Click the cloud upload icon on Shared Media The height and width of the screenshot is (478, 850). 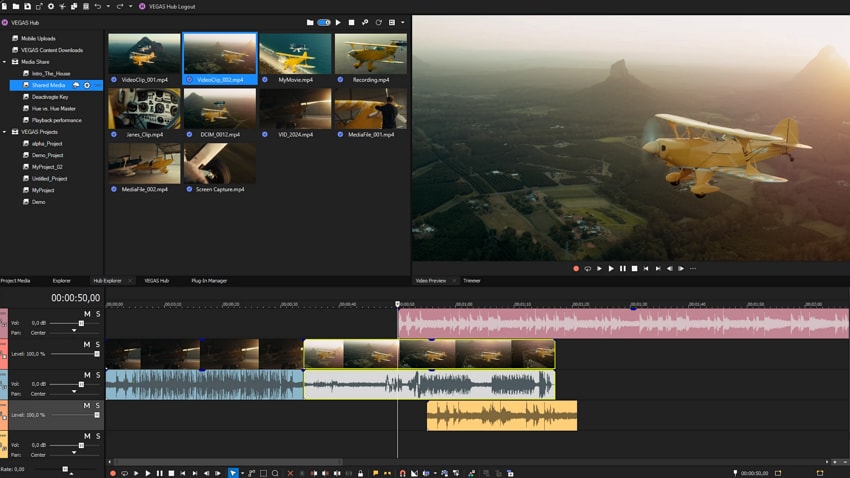(76, 85)
